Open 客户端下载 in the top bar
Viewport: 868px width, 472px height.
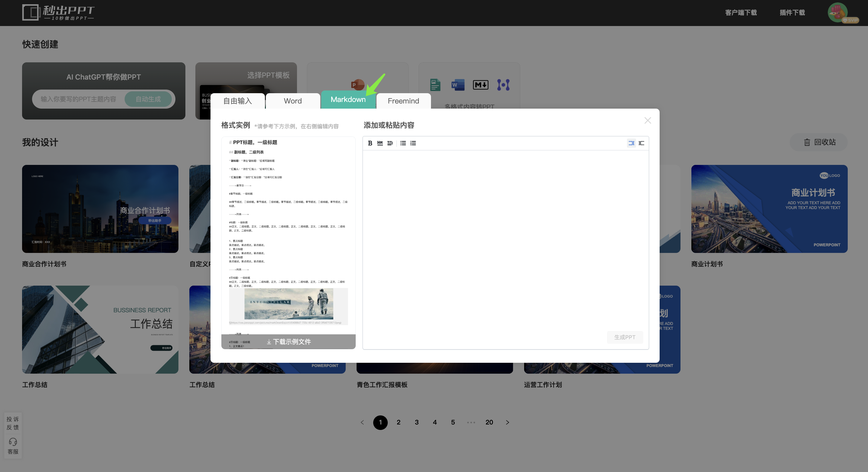pyautogui.click(x=741, y=12)
